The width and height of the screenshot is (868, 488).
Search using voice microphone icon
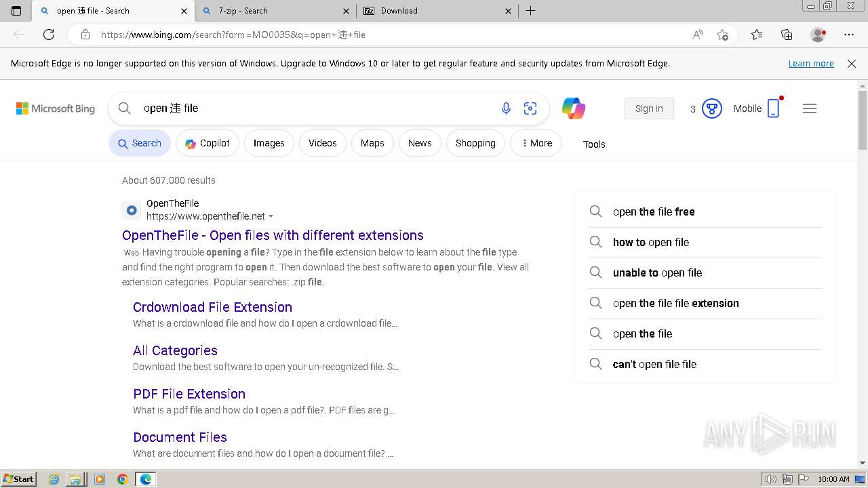coord(506,108)
